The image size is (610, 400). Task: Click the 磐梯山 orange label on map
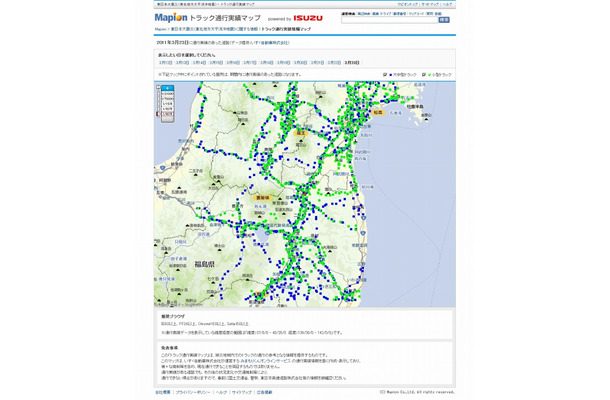pos(262,198)
